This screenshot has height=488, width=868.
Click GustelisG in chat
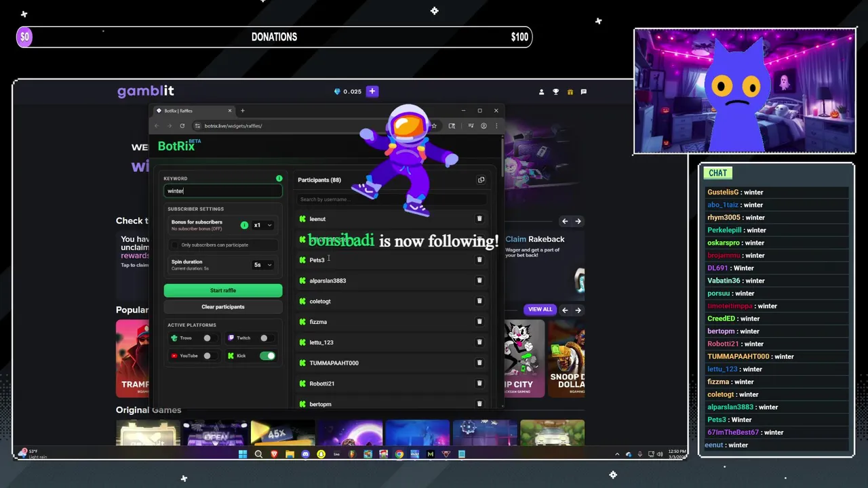723,192
